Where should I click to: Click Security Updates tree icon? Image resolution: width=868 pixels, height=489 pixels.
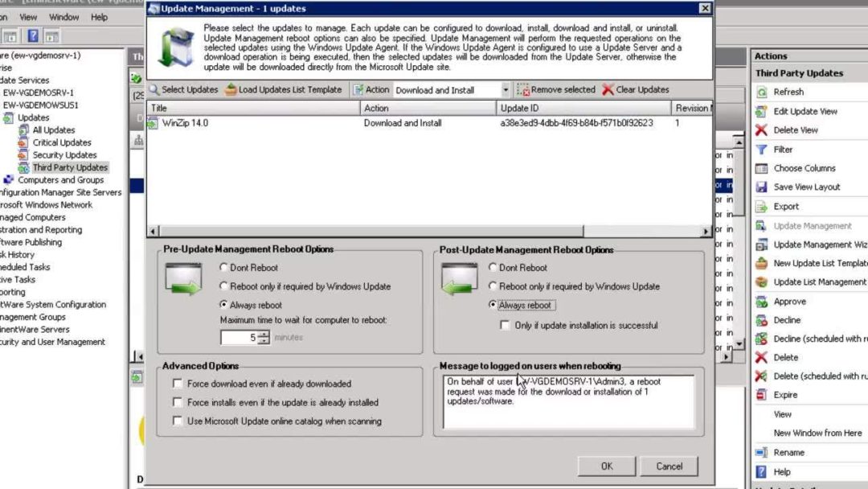point(23,155)
